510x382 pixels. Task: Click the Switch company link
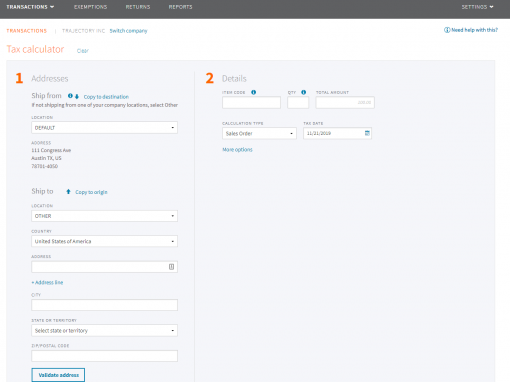pyautogui.click(x=128, y=31)
